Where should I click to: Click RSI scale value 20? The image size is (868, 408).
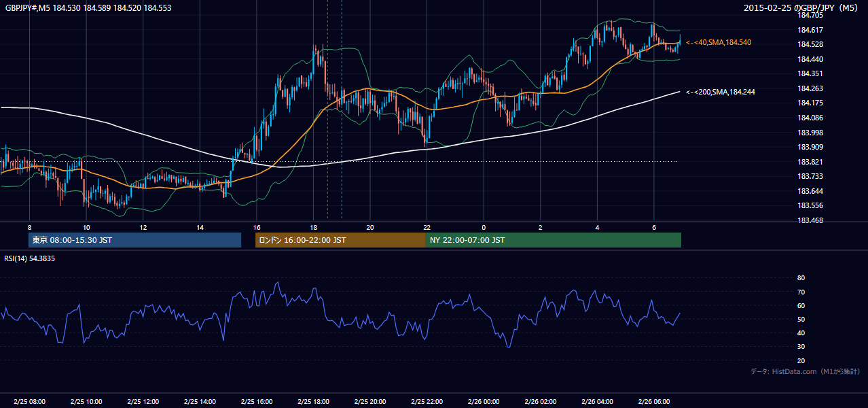[x=801, y=360]
